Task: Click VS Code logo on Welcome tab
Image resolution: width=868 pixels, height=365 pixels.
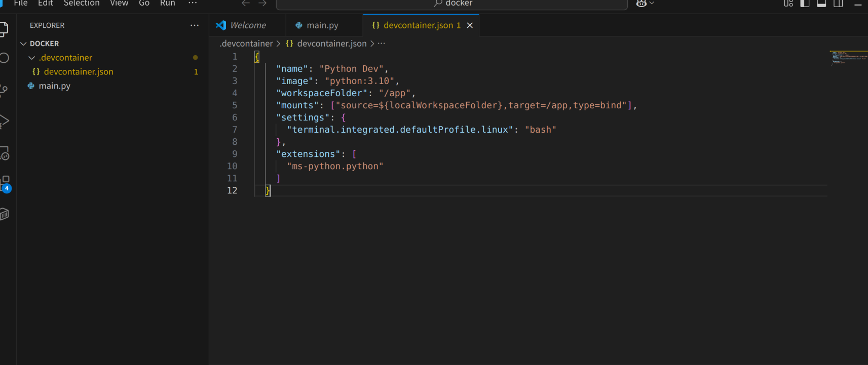Action: coord(221,25)
